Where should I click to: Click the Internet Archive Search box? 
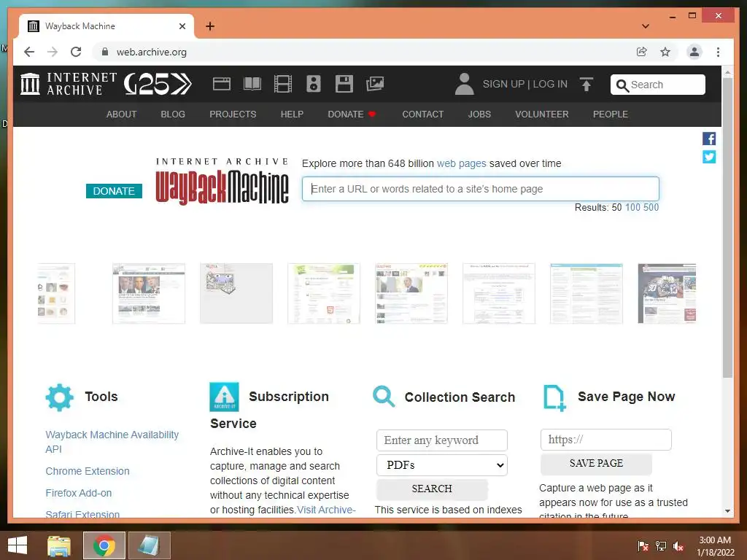pos(658,85)
